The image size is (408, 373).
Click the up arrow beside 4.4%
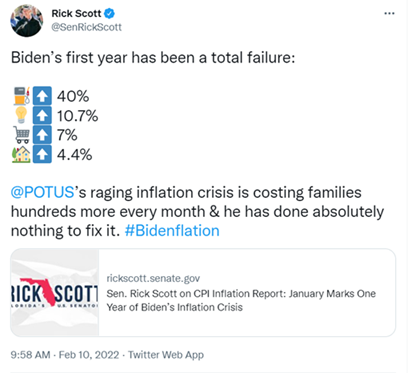point(42,154)
